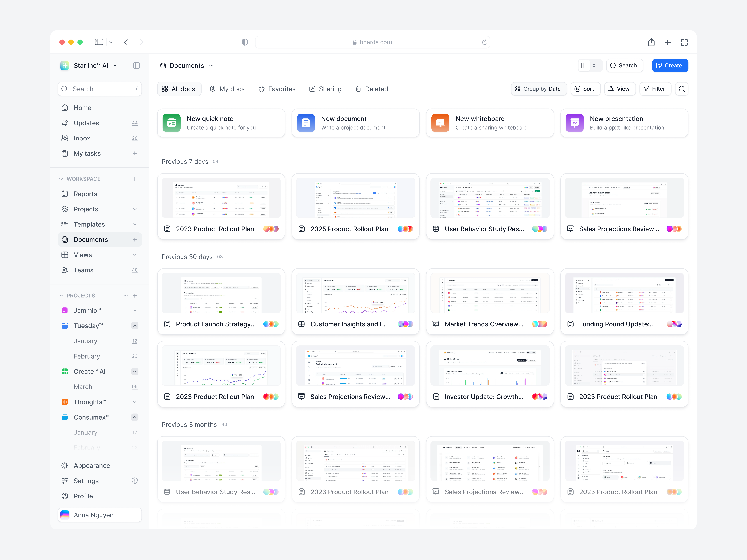Open Inbox in the sidebar
747x560 pixels.
point(100,138)
